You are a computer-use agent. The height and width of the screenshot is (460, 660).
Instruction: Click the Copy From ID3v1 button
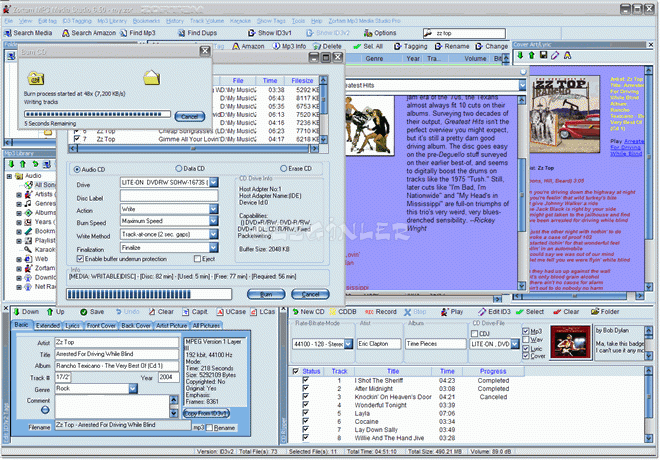(206, 414)
